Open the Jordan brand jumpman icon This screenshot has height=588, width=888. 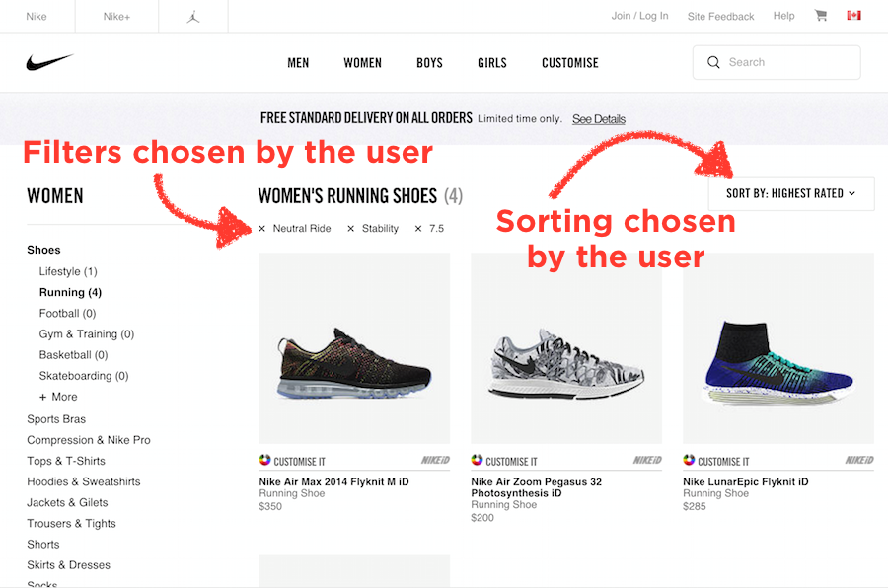(x=193, y=17)
